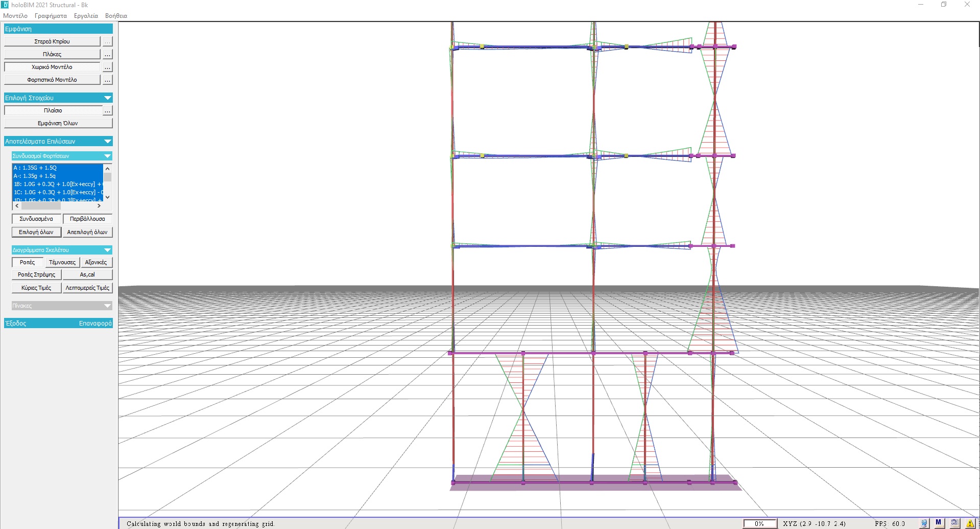Click the list scroll left arrow

(17, 206)
